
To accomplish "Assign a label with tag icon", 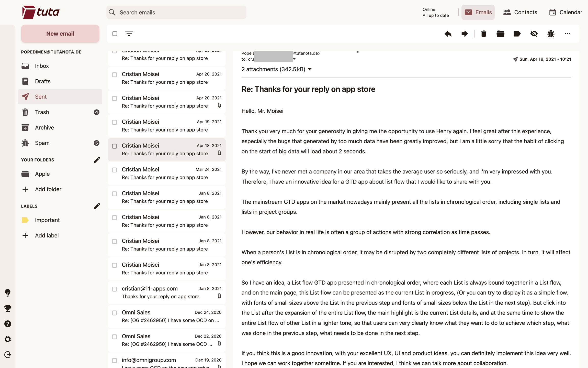I will tap(517, 34).
